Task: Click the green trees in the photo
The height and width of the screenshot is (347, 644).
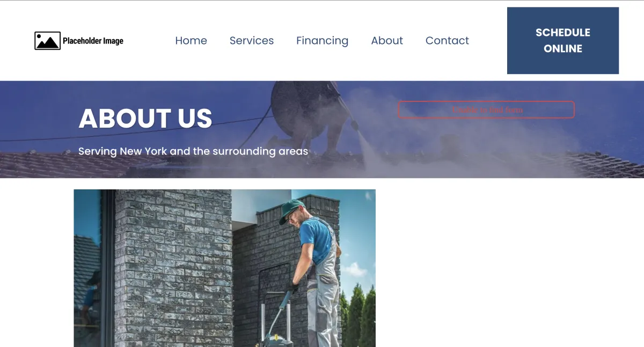Action: click(357, 316)
